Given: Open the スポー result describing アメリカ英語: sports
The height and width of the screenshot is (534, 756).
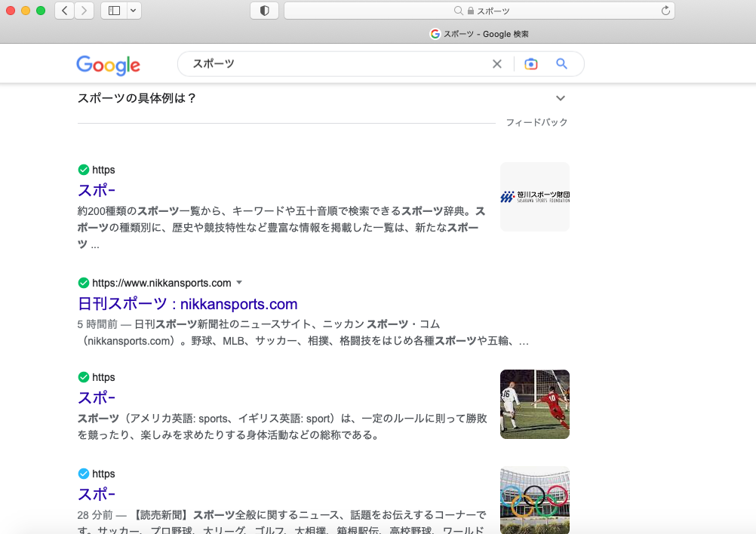Looking at the screenshot, I should tap(97, 397).
